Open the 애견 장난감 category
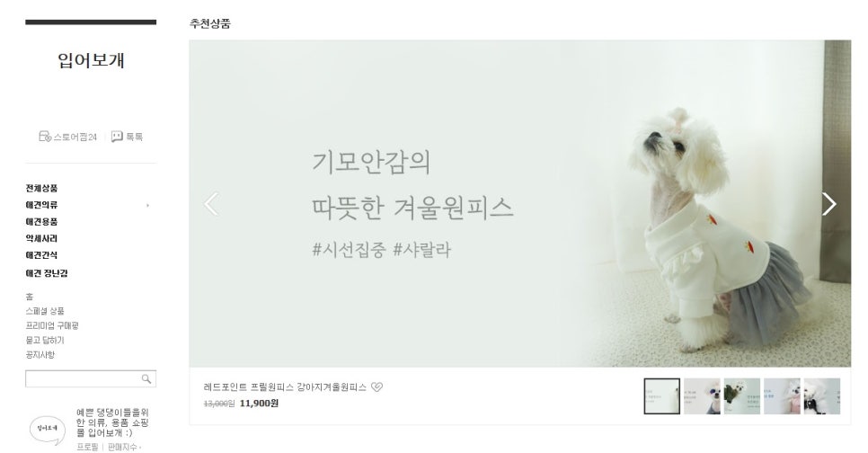The height and width of the screenshot is (453, 868). (47, 273)
